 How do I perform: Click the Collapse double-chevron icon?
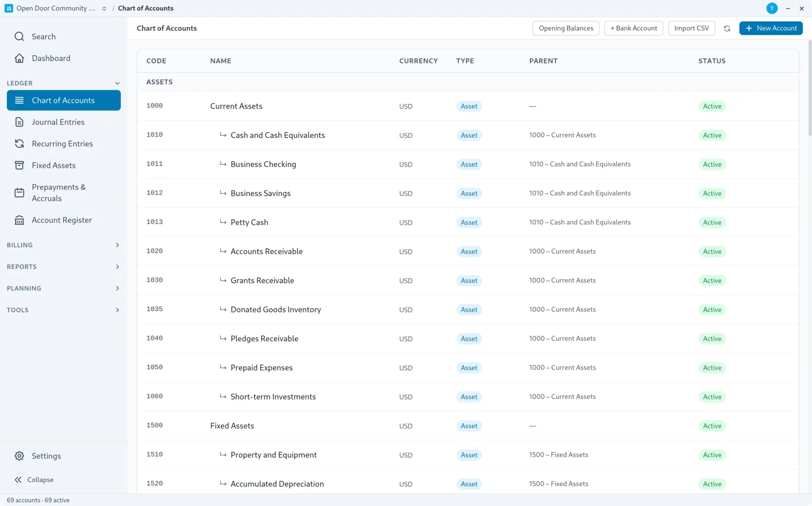coord(18,480)
